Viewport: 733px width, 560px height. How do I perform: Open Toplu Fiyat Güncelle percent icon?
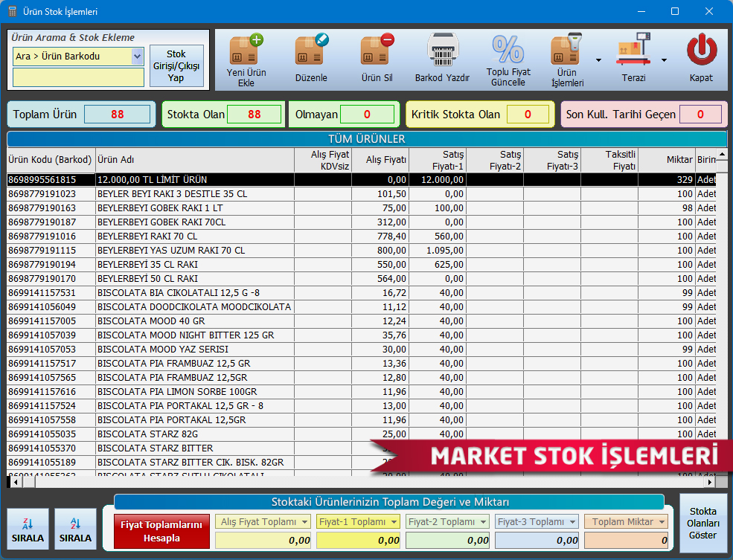[508, 49]
